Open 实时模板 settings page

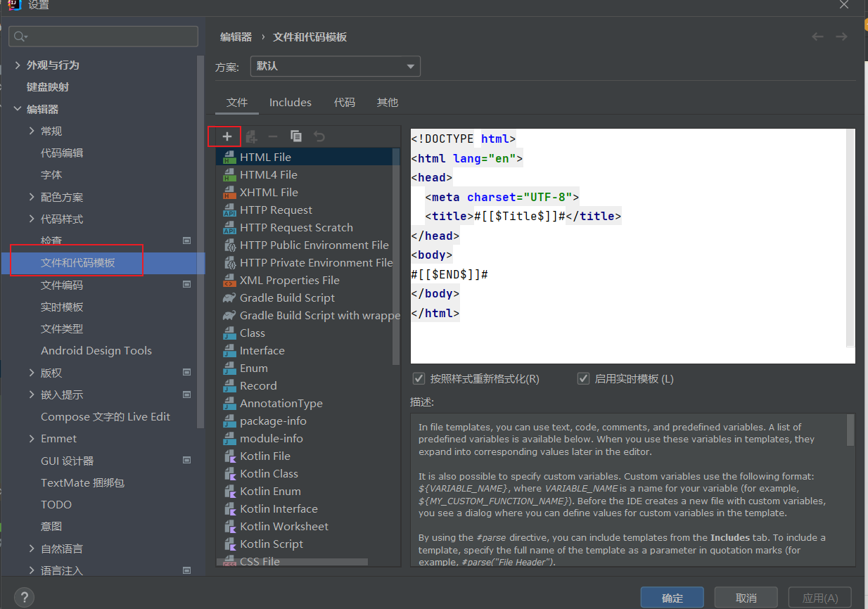[x=62, y=307]
